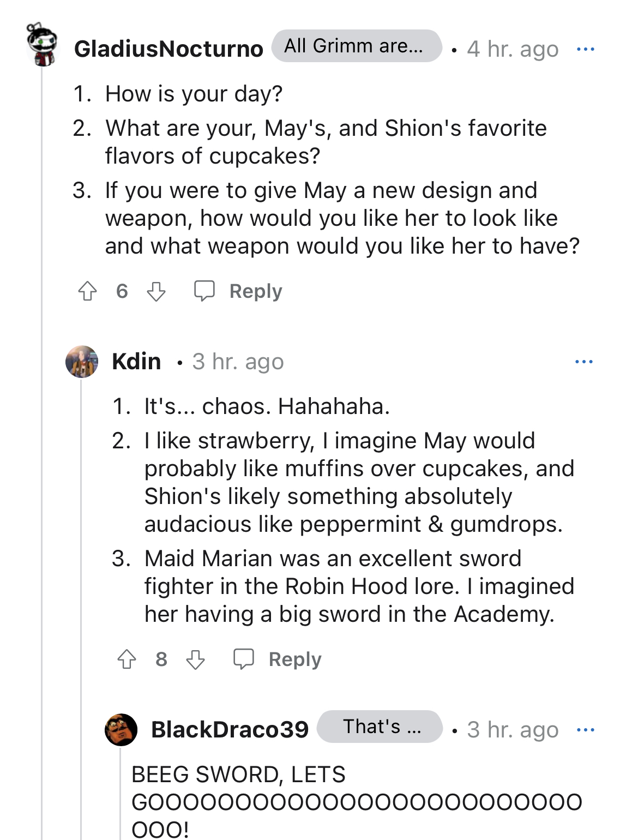638x840 pixels.
Task: Collapse GladiusNocturno's comment thread line
Action: (42, 453)
